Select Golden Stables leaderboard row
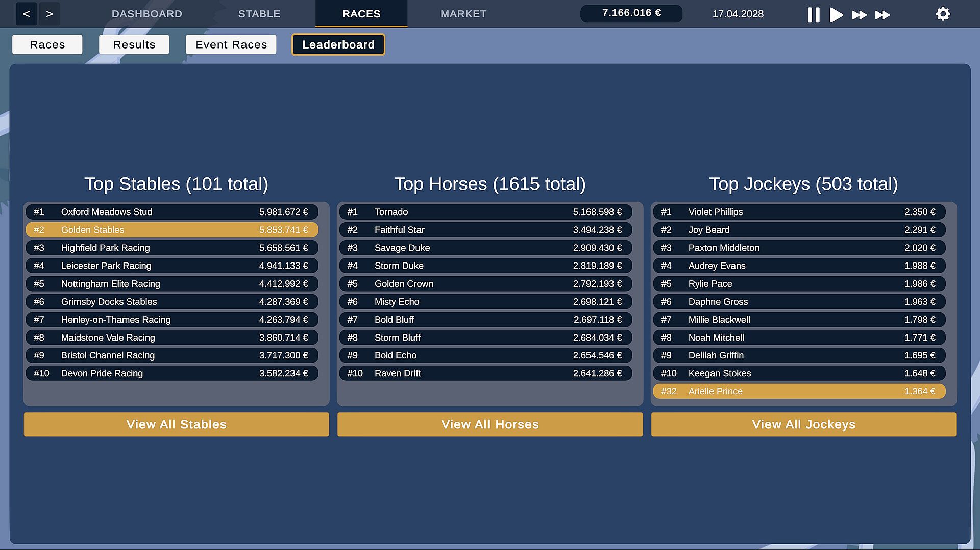Screen dimensions: 980x550 [172, 230]
